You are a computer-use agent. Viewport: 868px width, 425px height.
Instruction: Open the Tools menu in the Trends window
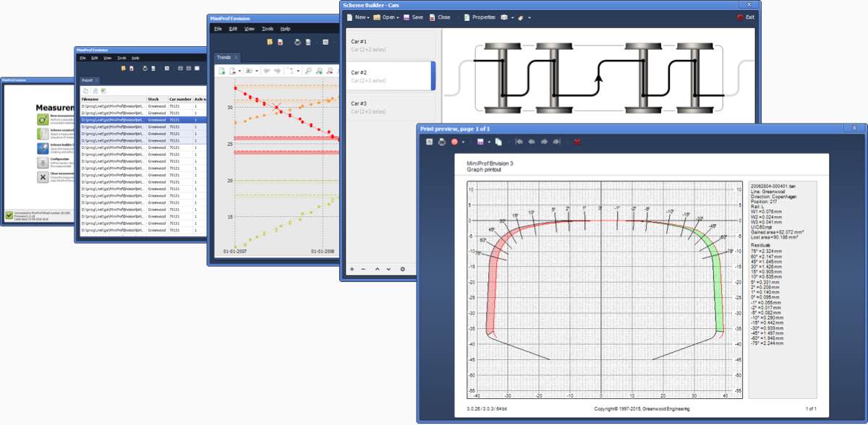[x=266, y=29]
